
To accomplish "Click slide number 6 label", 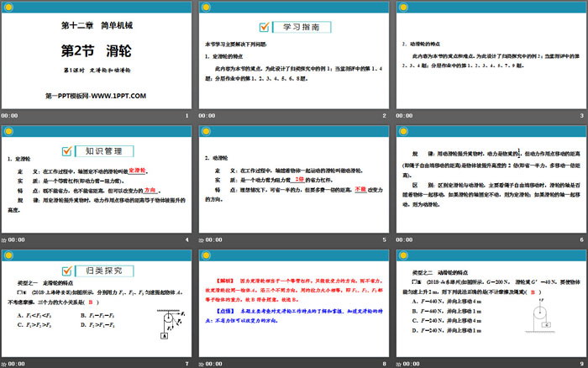I will pyautogui.click(x=582, y=239).
